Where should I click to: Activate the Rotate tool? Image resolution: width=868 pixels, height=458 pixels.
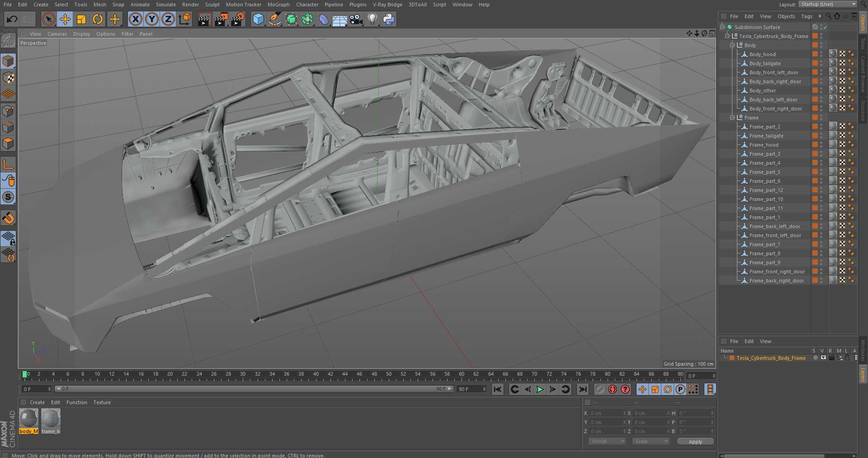[x=98, y=19]
